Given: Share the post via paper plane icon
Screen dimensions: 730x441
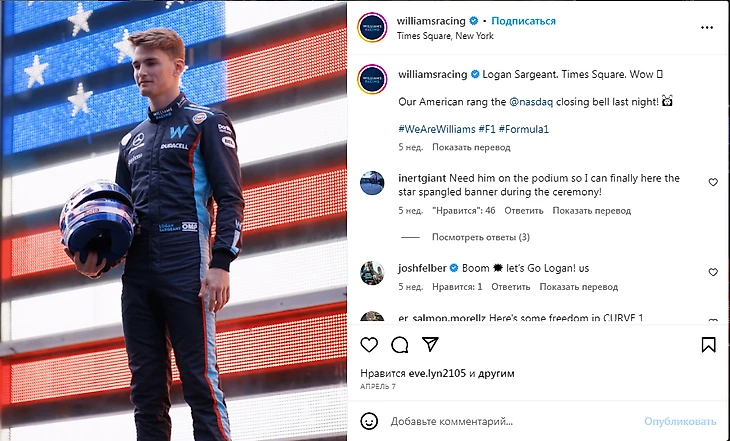Looking at the screenshot, I should (430, 344).
